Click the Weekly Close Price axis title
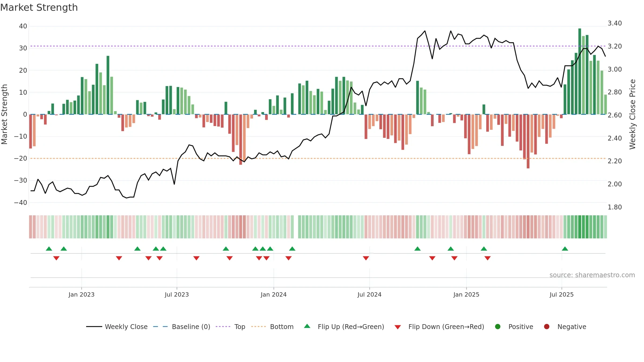Screen dimensions: 644x362 tap(632, 114)
